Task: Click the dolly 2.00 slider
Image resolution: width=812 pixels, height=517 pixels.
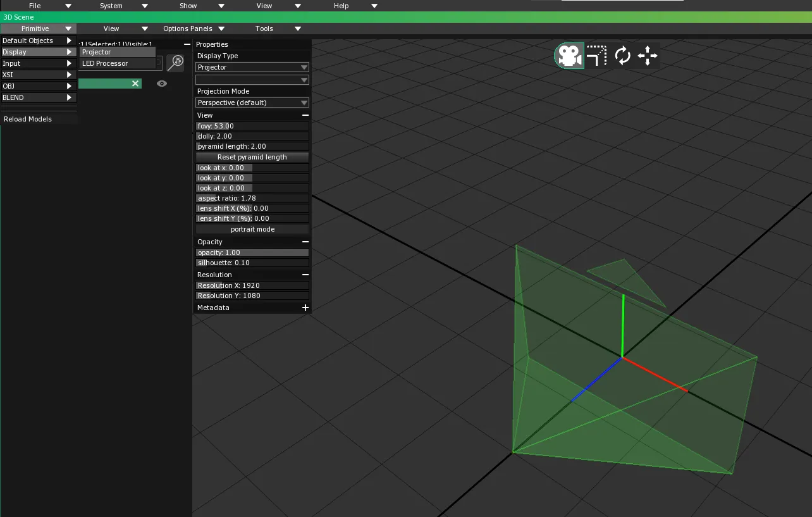Action: [x=252, y=136]
